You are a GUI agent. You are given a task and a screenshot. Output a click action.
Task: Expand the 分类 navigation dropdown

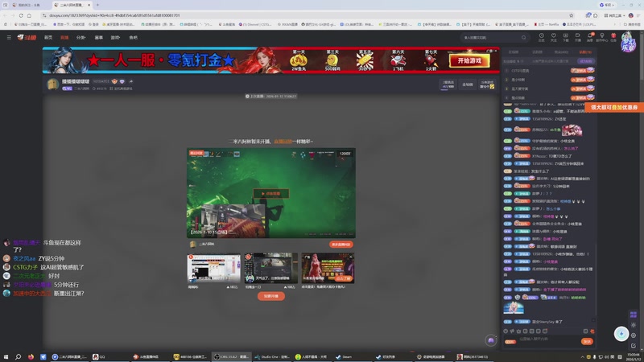click(x=80, y=37)
